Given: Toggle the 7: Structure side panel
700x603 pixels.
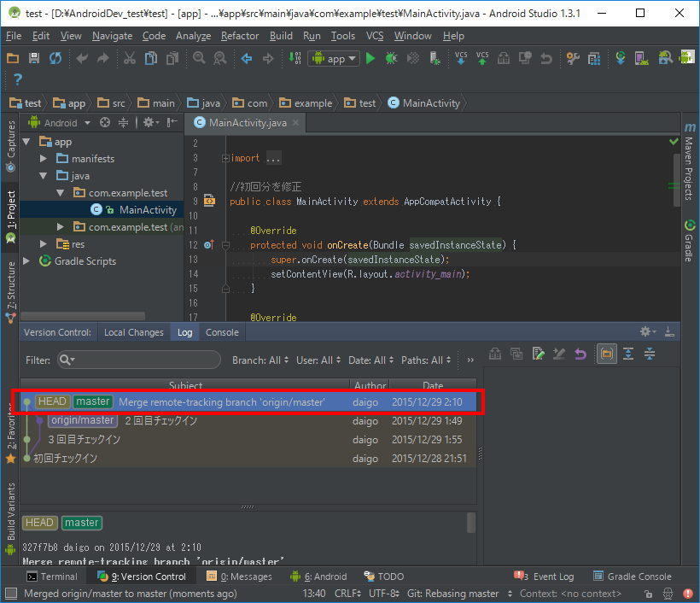Looking at the screenshot, I should coord(10,291).
